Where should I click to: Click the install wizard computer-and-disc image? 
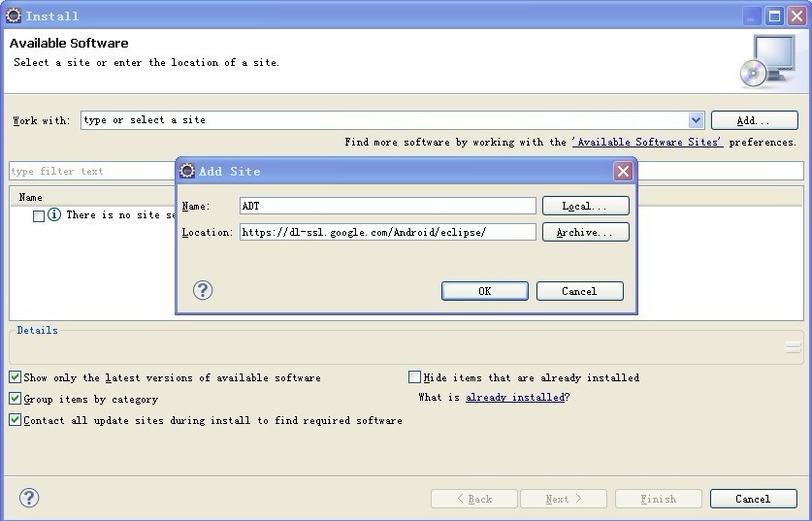tap(767, 61)
